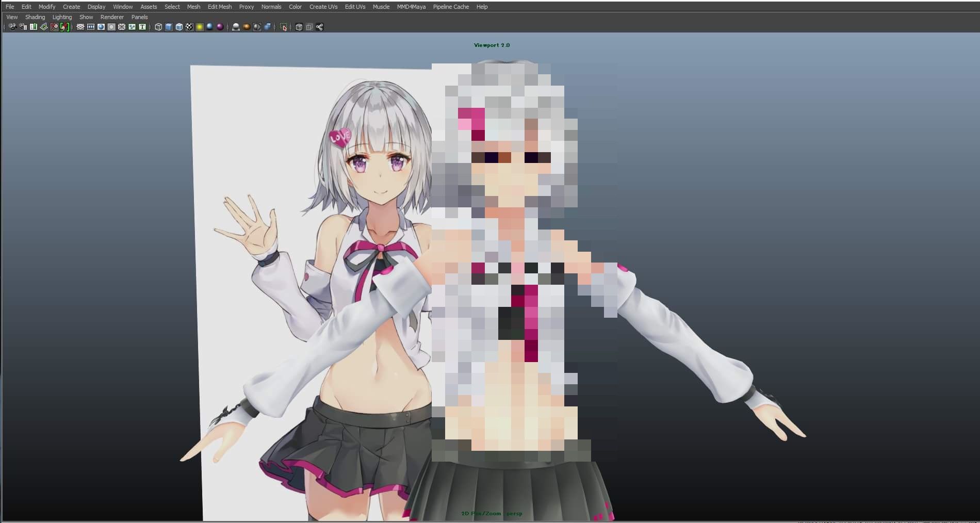Expand the Panels menu
The image size is (980, 523).
click(x=139, y=17)
